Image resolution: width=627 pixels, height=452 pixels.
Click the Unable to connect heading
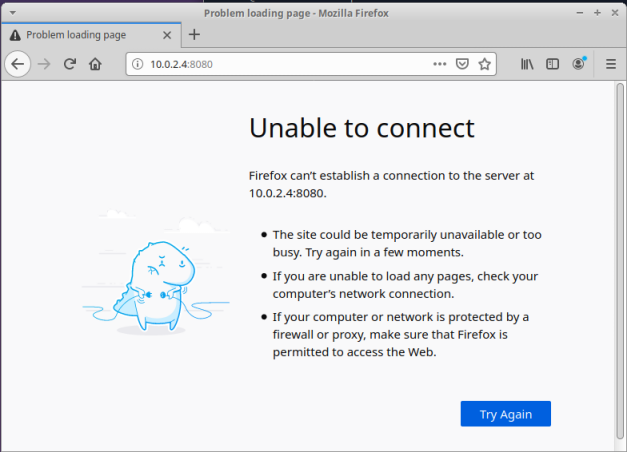361,128
